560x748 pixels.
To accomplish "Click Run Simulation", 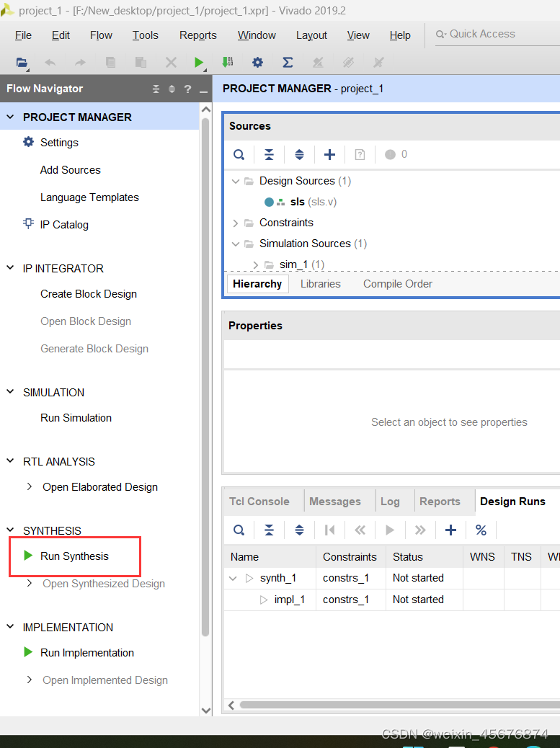I will pyautogui.click(x=76, y=418).
